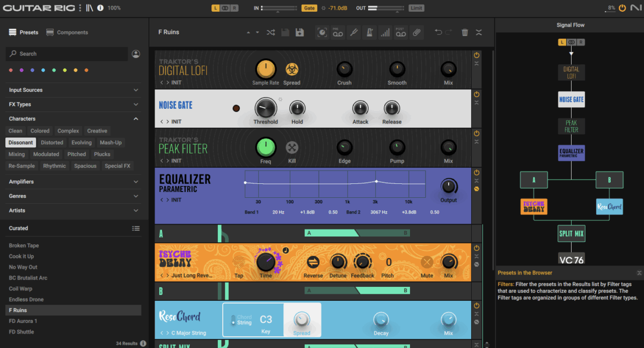Click the trash icon to clear the rack
Viewport: 644px width, 348px height.
click(465, 32)
